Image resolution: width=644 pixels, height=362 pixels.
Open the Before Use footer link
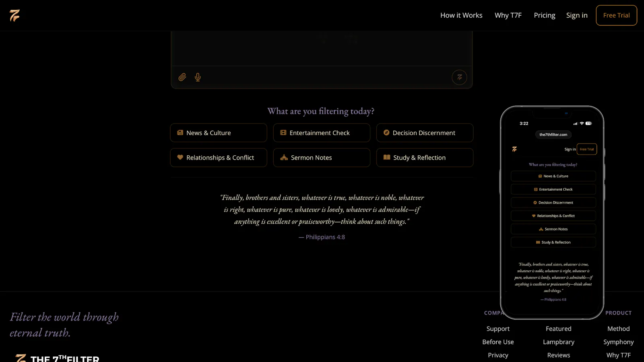(x=498, y=342)
